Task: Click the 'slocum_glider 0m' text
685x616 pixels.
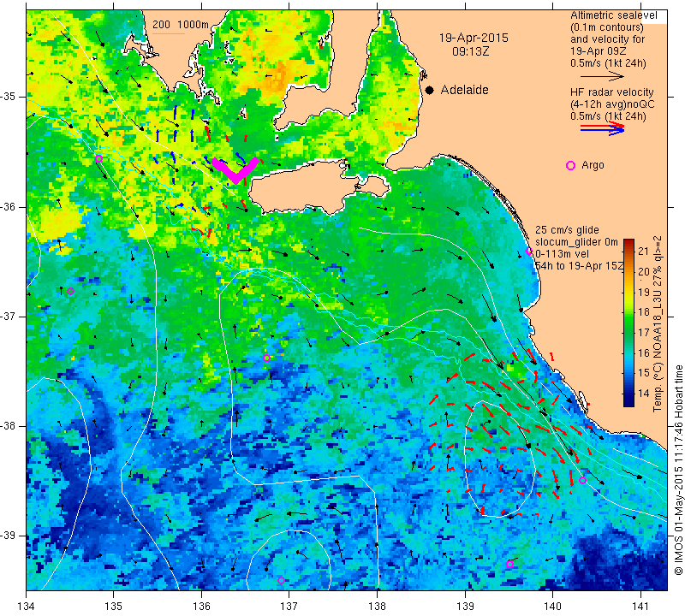Action: click(x=576, y=242)
